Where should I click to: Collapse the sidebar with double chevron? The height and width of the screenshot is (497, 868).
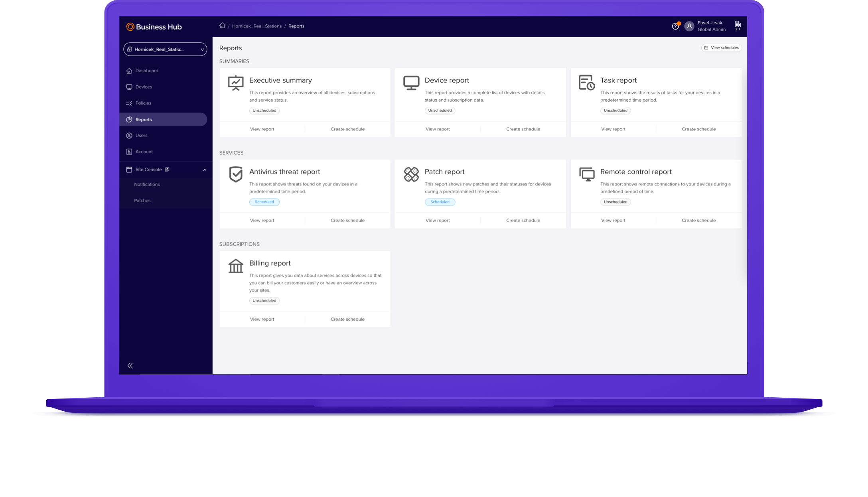130,365
